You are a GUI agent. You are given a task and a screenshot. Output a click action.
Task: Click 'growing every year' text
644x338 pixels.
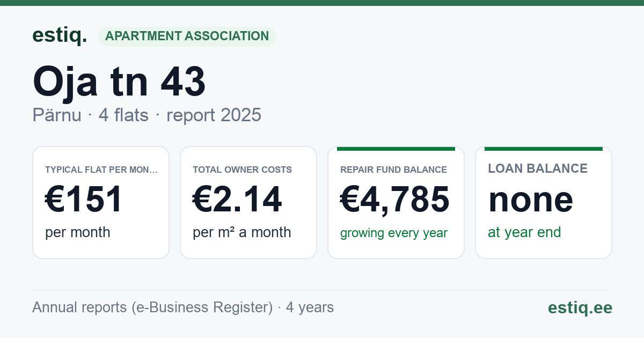tap(394, 233)
